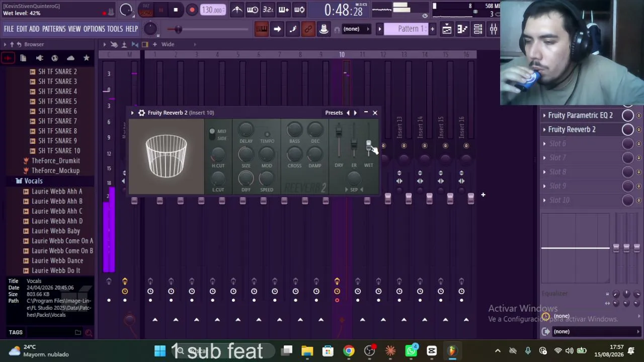Click the Fruity Reeverb 2 ER slider
644x362 pixels.
tap(354, 143)
